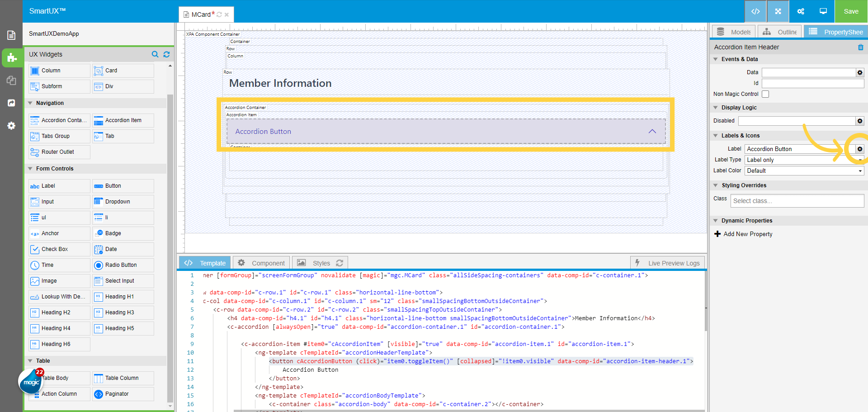The width and height of the screenshot is (868, 412).
Task: Open settings gear in left sidebar
Action: 11,126
